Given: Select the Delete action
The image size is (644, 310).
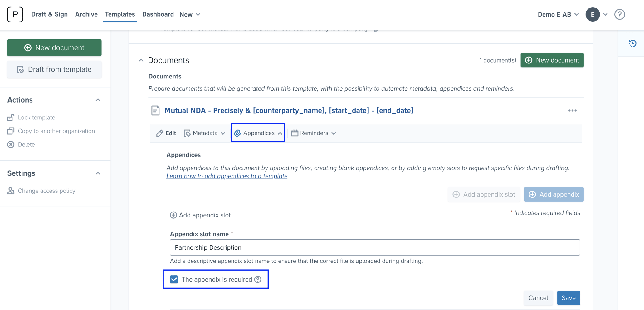Looking at the screenshot, I should 27,144.
